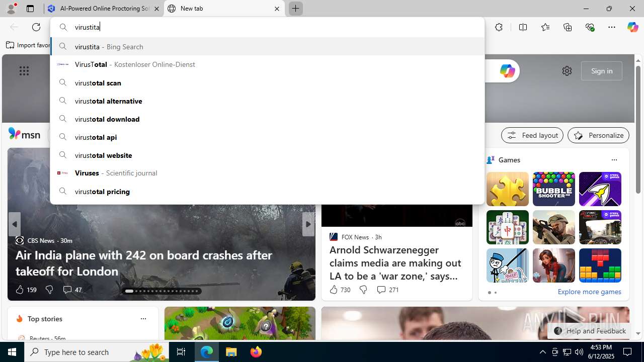Screen dimensions: 644x362
Task: Dislike the Air India story
Action: (x=49, y=290)
